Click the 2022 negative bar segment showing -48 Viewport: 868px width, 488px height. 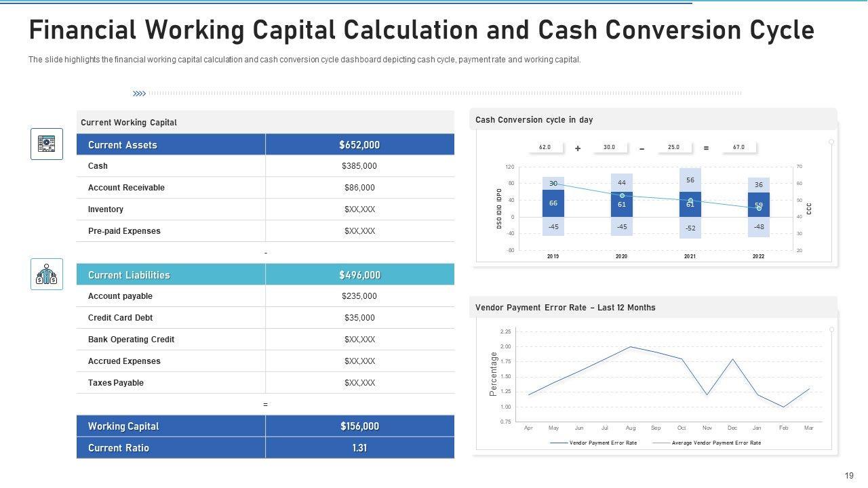coord(759,227)
